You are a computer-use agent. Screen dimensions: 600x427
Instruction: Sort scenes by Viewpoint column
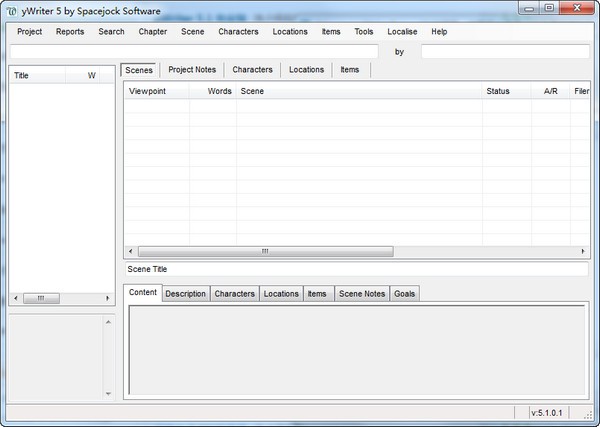pos(157,91)
